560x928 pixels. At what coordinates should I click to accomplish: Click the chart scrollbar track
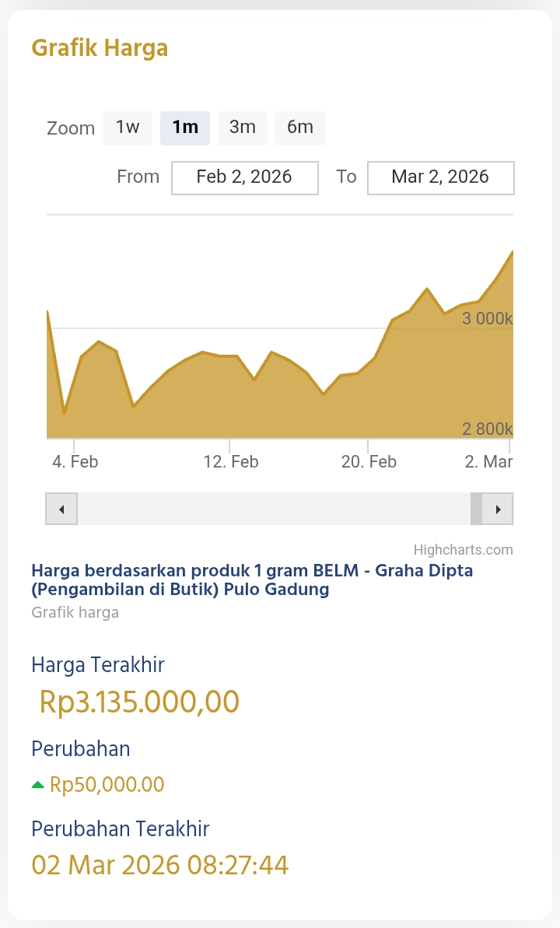[272, 510]
